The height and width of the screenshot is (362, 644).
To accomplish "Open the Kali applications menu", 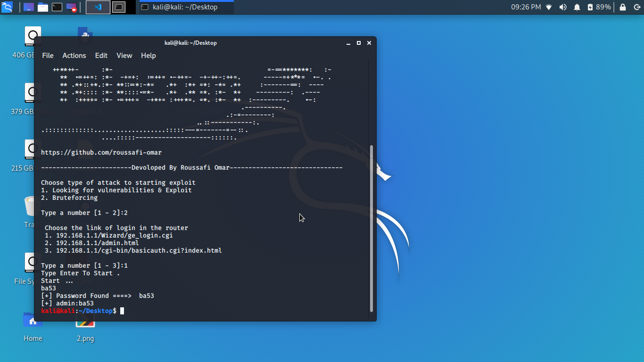I will (7, 7).
